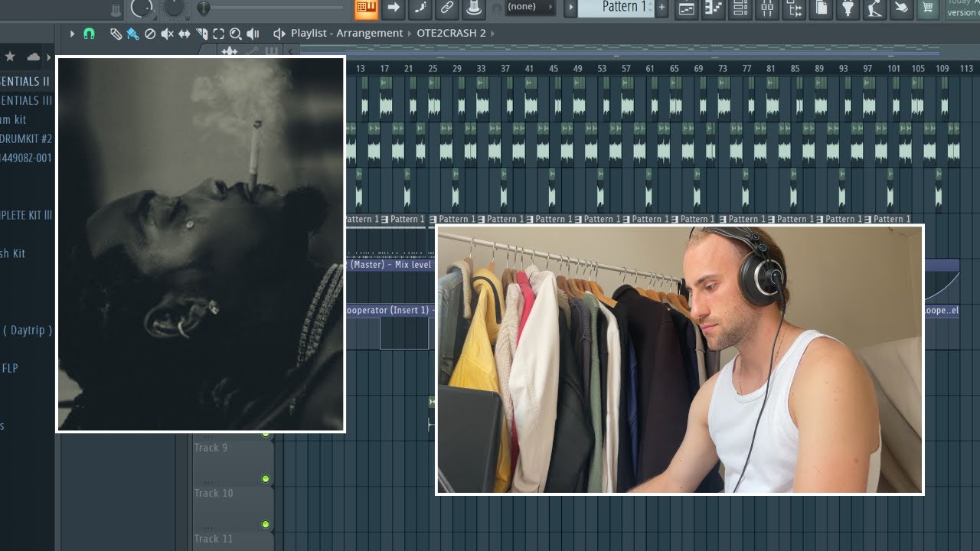
Task: Open the (none) dropdown selector
Action: (531, 7)
